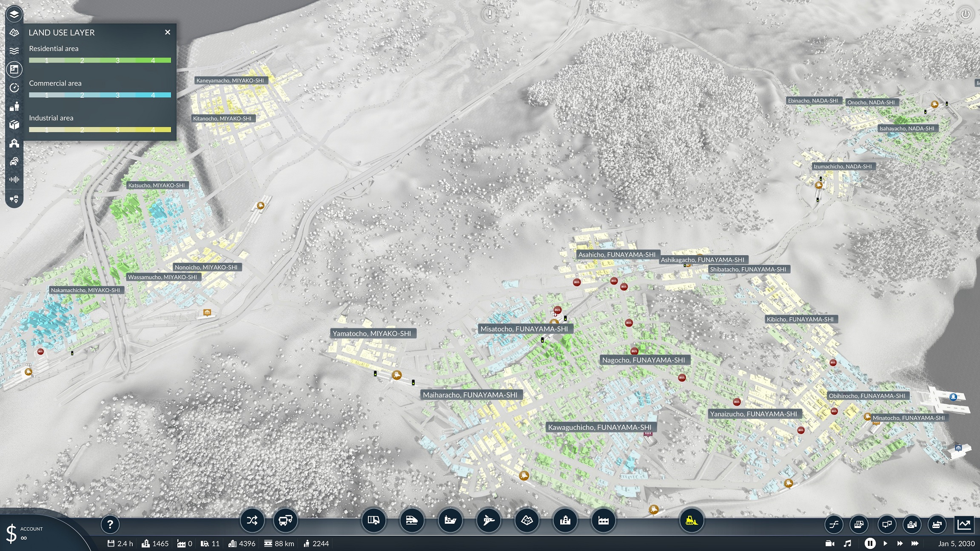Open the road vehicle construction menu
Screen dimensions: 980x551
(x=373, y=520)
